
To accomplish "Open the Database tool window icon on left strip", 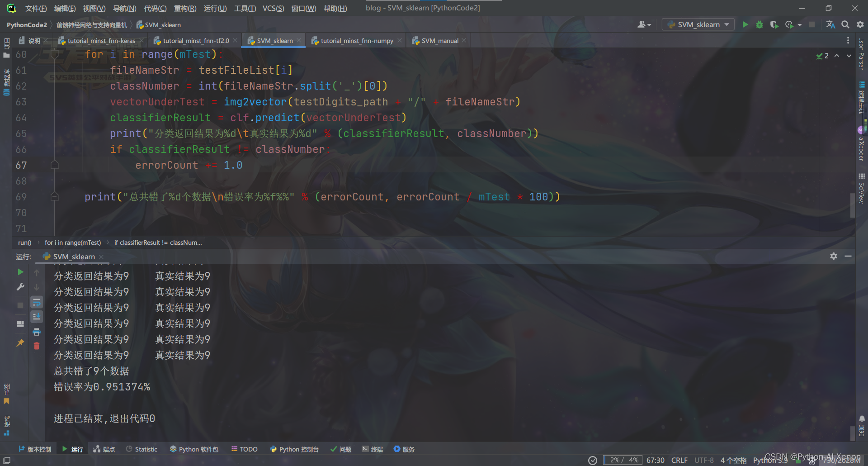I will [x=7, y=92].
